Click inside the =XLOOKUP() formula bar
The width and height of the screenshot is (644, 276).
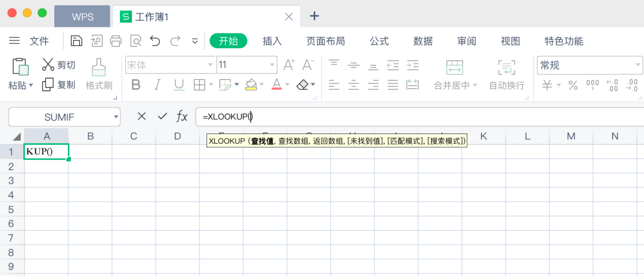419,117
